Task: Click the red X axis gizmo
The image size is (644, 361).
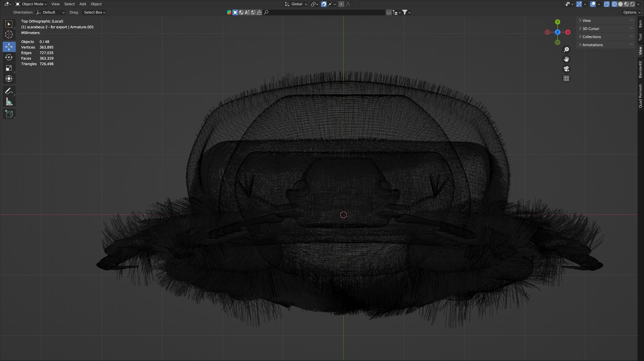Action: (568, 32)
